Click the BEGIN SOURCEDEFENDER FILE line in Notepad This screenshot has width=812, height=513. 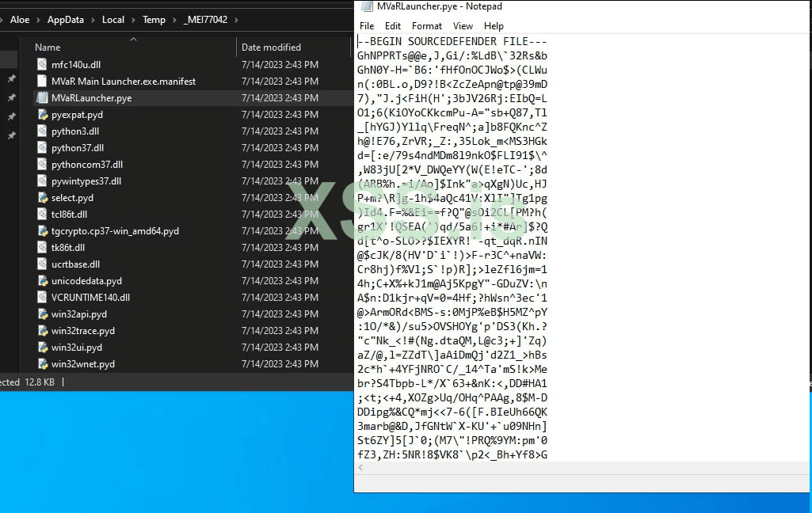pos(452,41)
